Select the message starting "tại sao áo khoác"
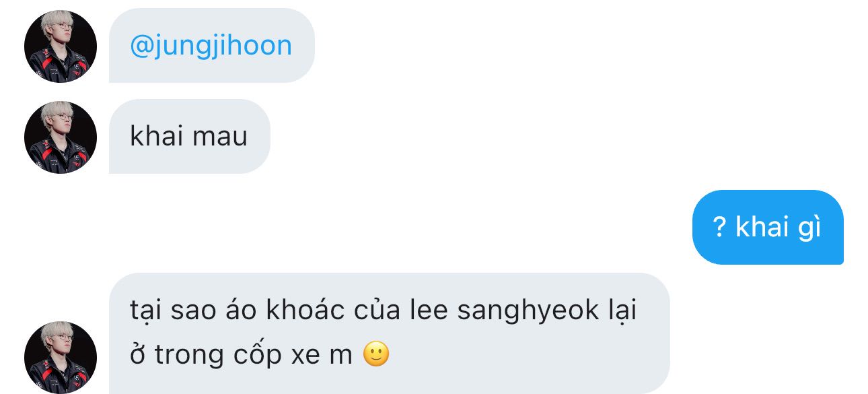This screenshot has height=394, width=868. [x=390, y=333]
